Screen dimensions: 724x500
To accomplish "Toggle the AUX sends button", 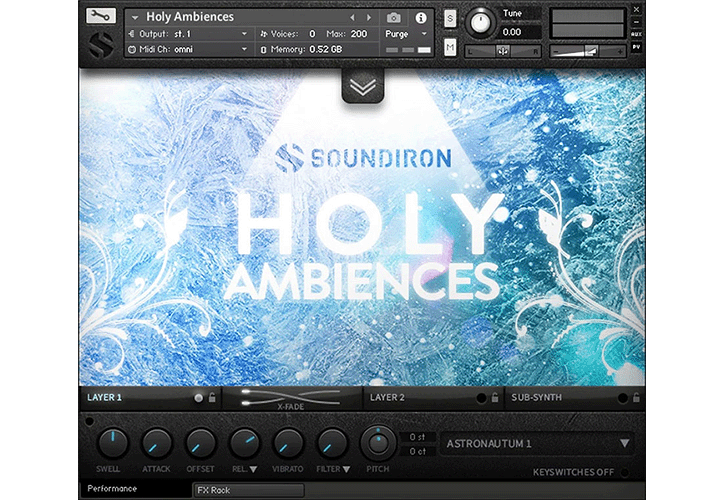I will click(636, 35).
